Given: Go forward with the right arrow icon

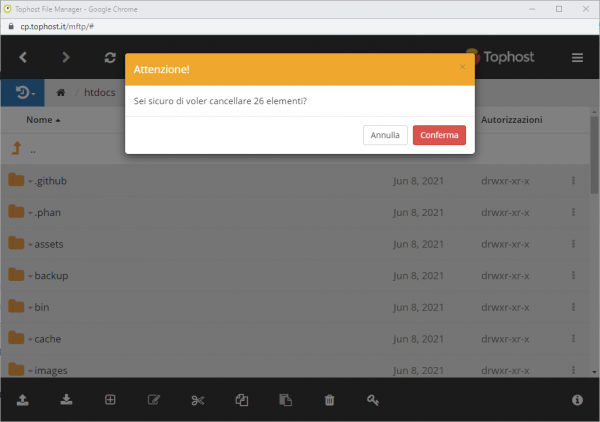Looking at the screenshot, I should (x=66, y=57).
